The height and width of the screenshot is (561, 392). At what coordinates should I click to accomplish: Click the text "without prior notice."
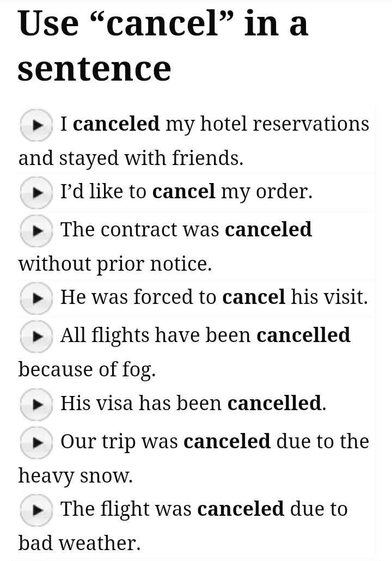click(115, 264)
